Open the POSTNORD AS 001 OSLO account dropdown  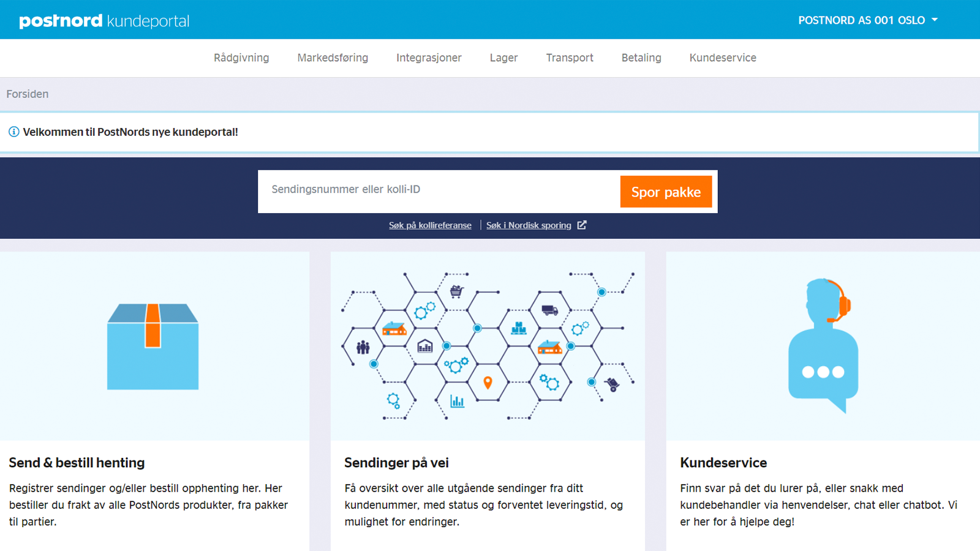[x=868, y=20]
